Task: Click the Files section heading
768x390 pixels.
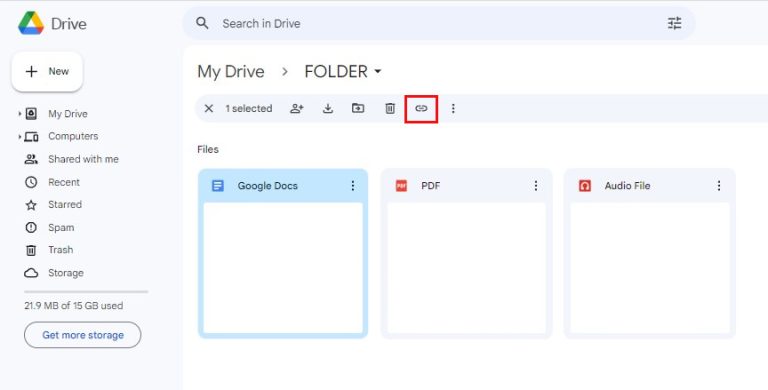Action: (208, 149)
